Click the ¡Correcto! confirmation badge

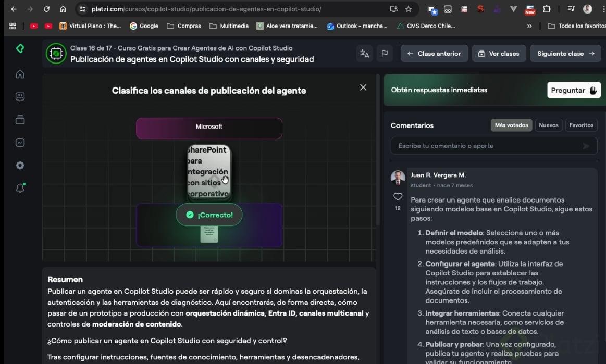click(x=209, y=215)
